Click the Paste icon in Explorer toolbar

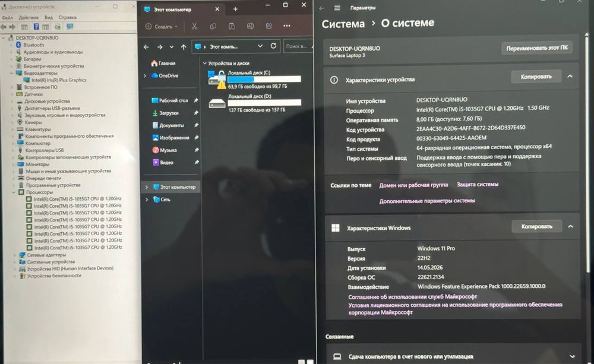click(x=232, y=26)
